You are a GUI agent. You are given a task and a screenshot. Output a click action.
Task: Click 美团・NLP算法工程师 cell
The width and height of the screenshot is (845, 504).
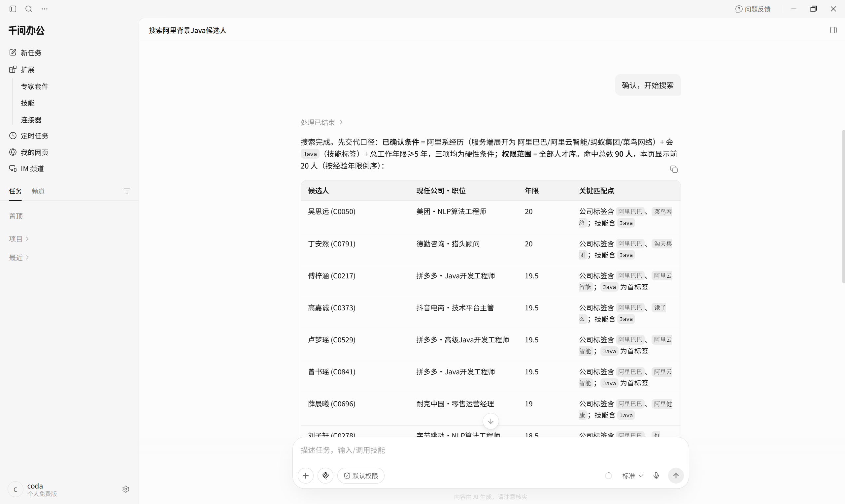point(451,211)
